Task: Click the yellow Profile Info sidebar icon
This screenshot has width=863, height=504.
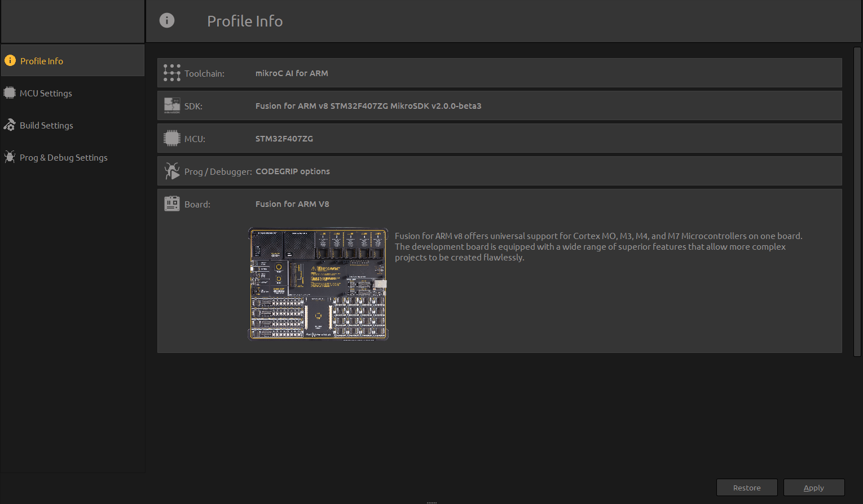Action: 10,60
